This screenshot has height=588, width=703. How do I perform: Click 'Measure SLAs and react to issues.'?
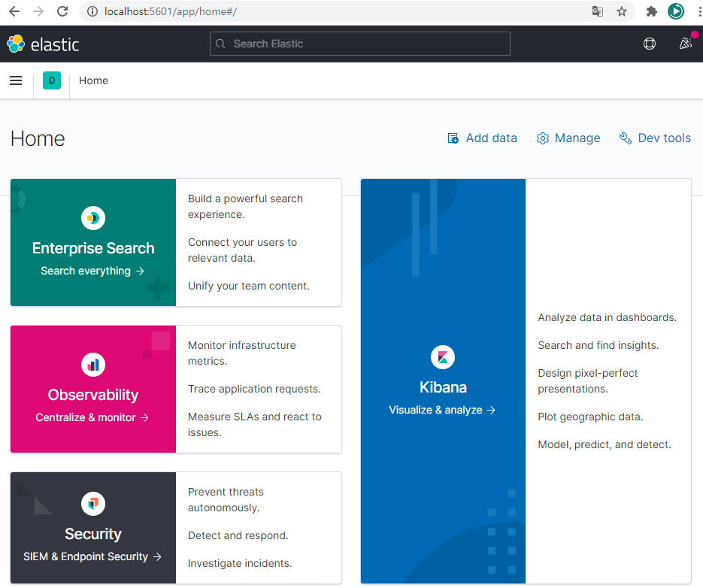pos(255,424)
